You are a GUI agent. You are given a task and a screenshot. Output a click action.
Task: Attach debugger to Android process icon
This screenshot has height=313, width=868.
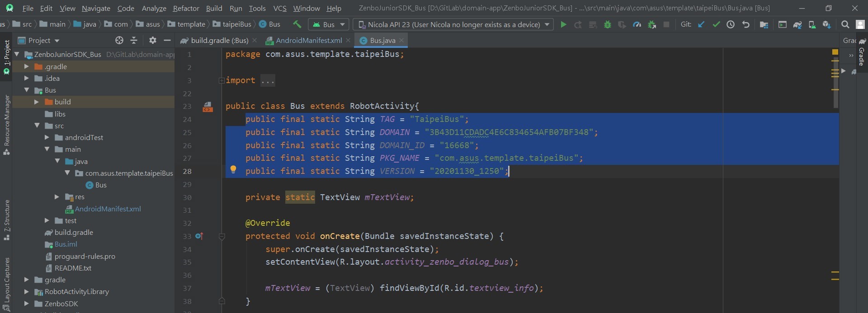(x=652, y=24)
